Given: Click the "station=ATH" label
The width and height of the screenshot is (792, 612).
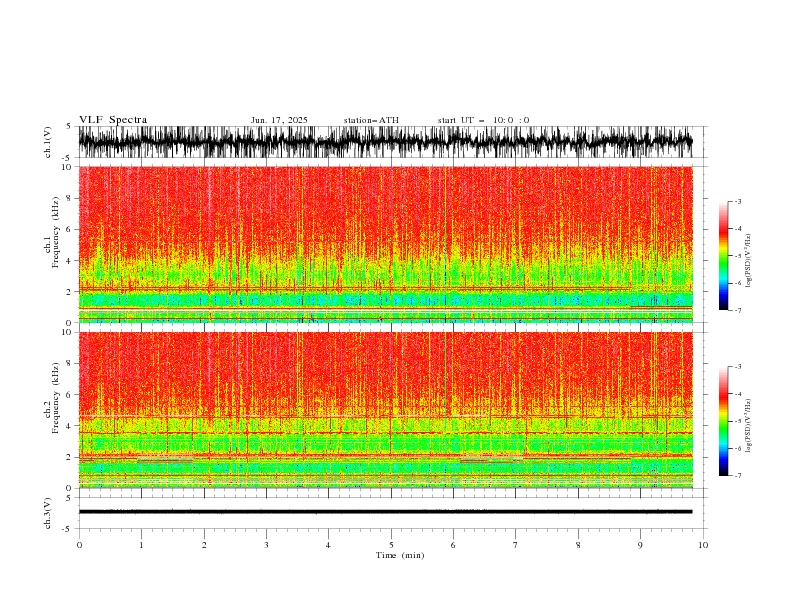Looking at the screenshot, I should pos(371,120).
